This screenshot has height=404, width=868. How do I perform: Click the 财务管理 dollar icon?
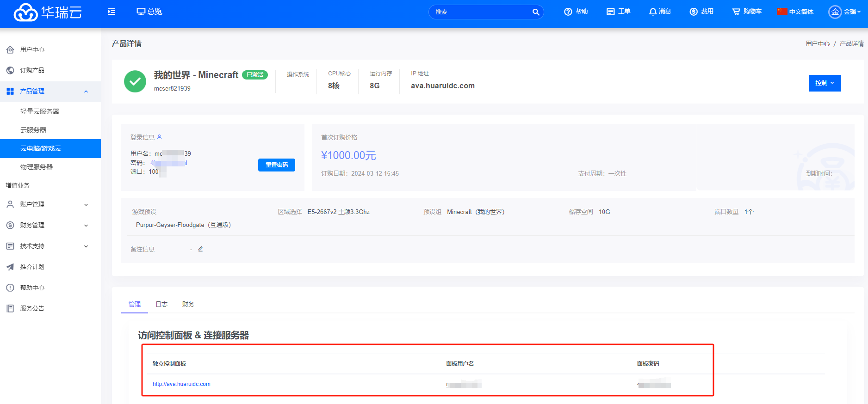[10, 225]
